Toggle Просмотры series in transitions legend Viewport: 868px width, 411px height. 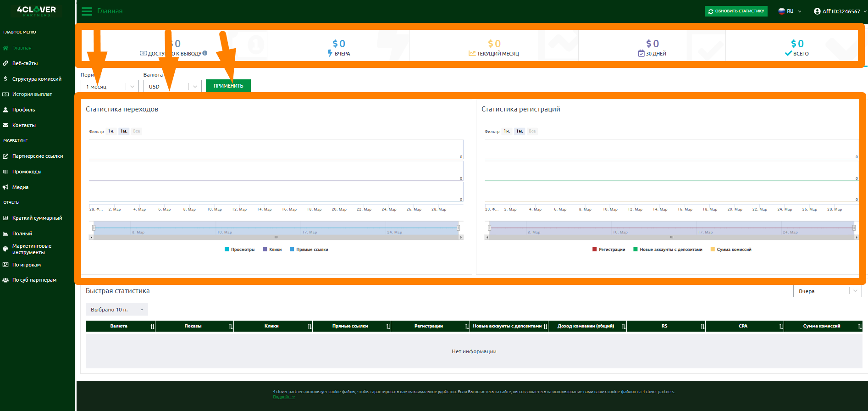click(x=239, y=250)
